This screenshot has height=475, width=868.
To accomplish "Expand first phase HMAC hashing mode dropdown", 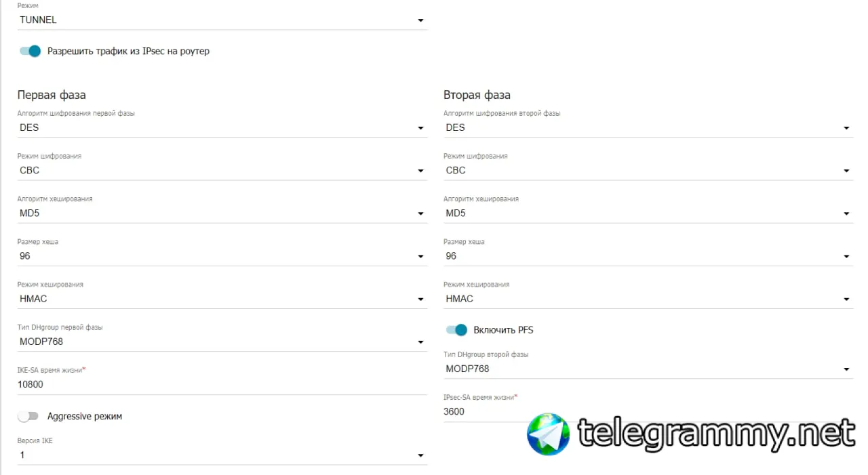I will 222,299.
